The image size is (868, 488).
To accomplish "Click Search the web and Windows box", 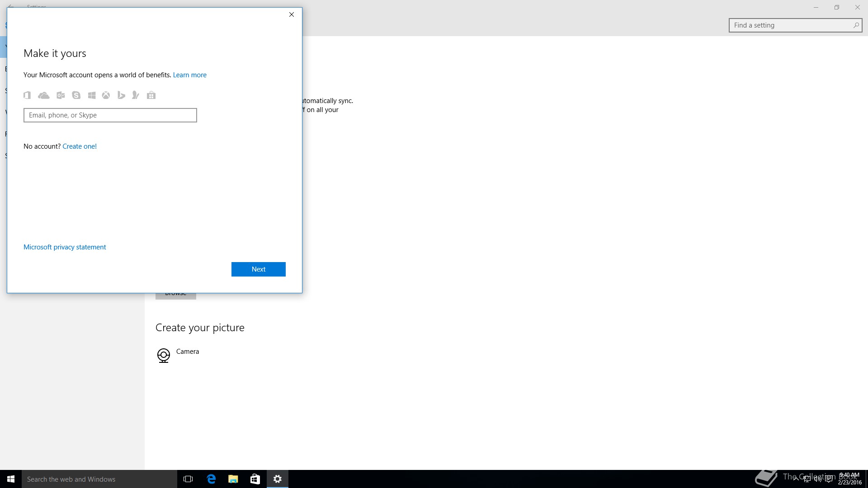I will point(99,479).
